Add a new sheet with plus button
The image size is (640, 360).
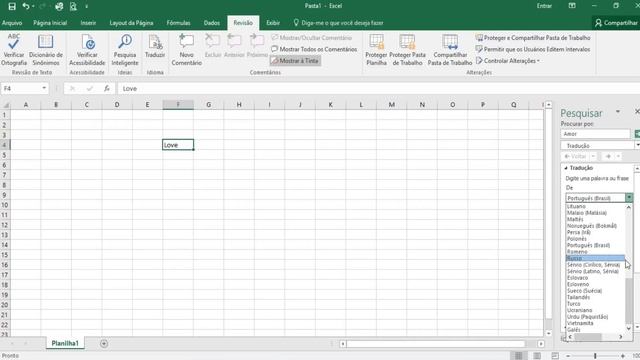(104, 344)
